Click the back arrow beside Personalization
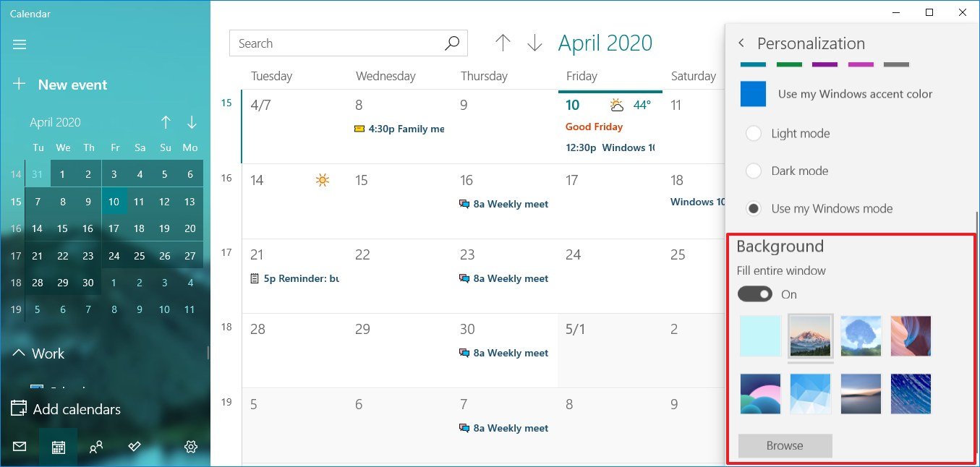This screenshot has width=980, height=467. tap(741, 43)
